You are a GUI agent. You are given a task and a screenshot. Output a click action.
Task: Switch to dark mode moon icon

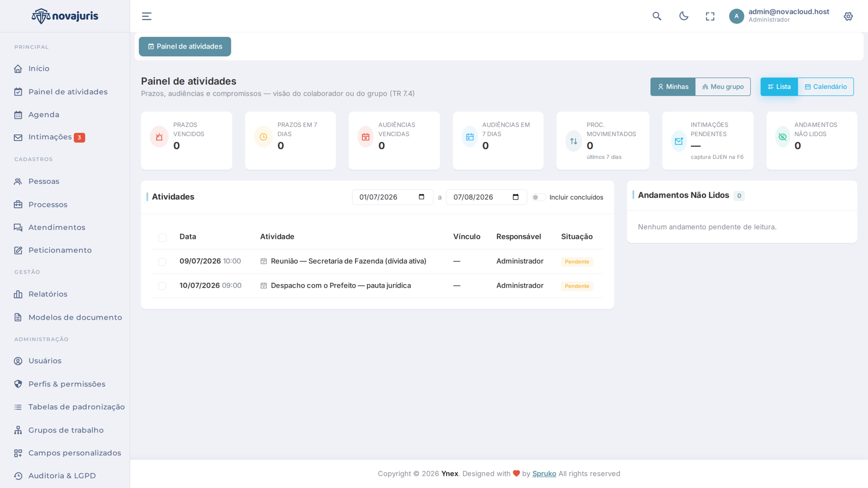click(684, 16)
